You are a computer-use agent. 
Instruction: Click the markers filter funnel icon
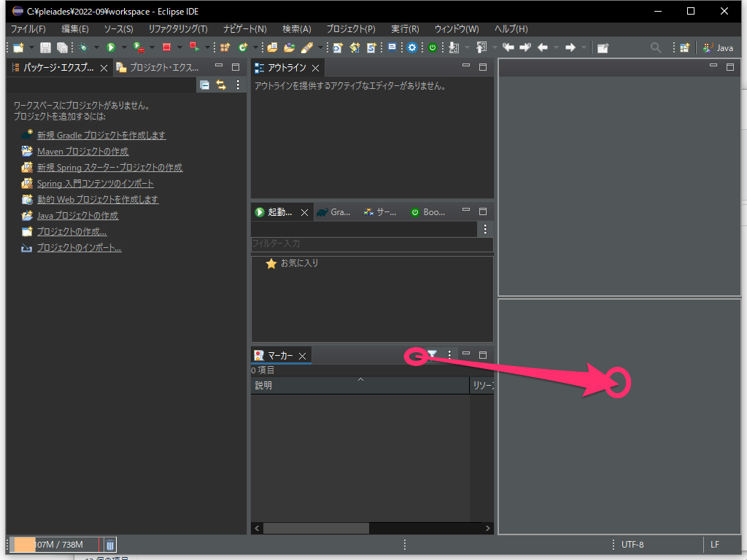click(x=432, y=355)
